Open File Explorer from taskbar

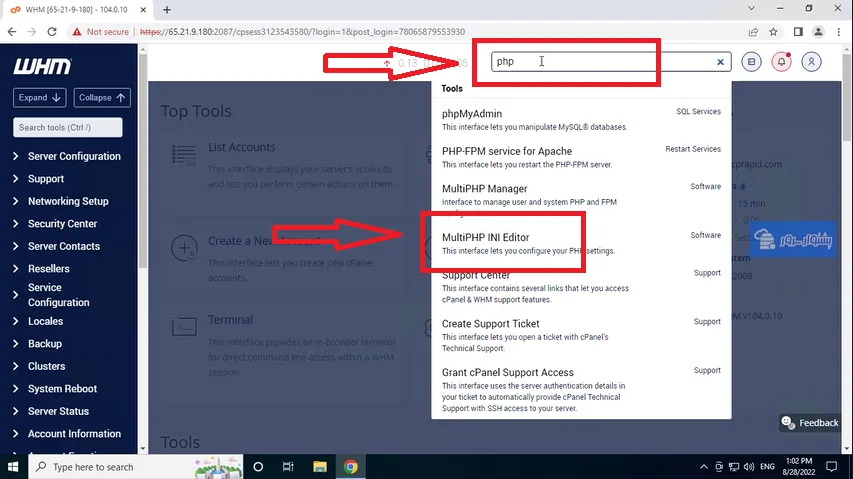click(319, 466)
